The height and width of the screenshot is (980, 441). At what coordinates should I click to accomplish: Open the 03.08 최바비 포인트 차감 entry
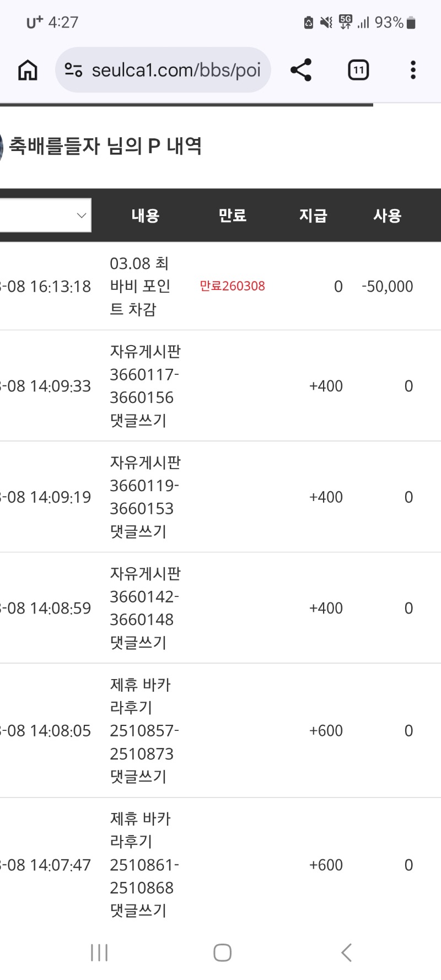(140, 286)
